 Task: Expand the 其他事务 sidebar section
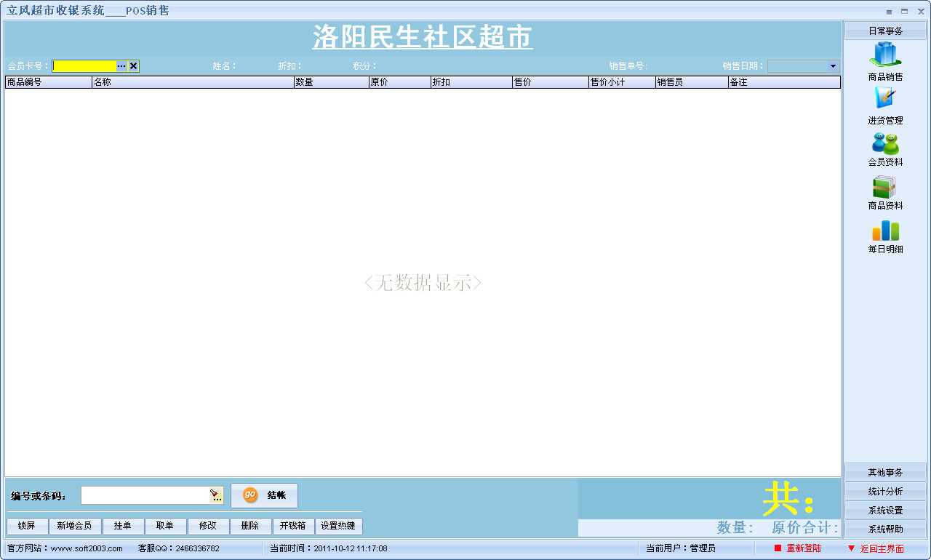(x=885, y=473)
